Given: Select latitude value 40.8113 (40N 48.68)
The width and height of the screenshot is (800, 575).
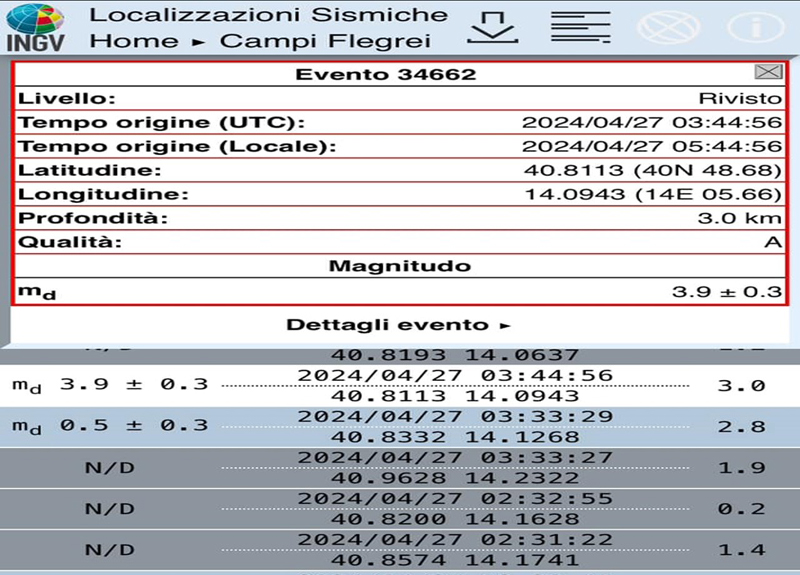Looking at the screenshot, I should (x=653, y=170).
